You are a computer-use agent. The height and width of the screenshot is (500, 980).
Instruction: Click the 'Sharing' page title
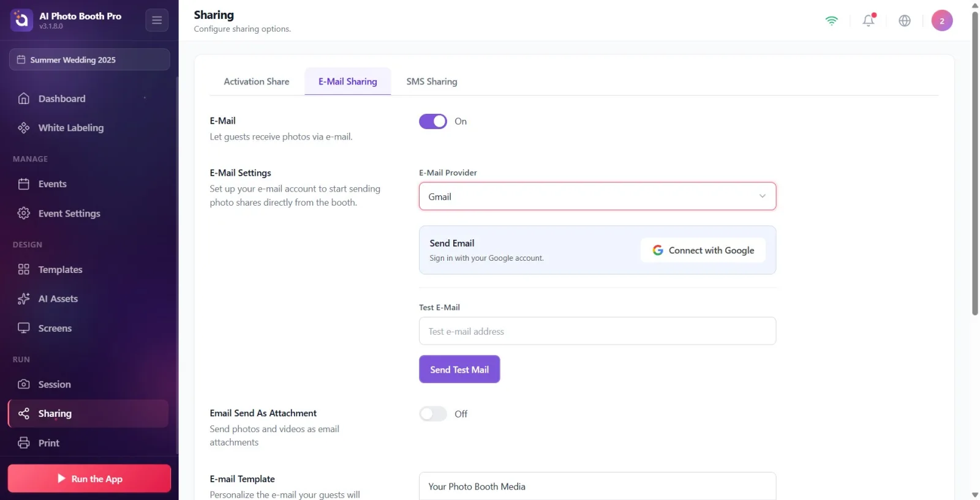point(214,15)
